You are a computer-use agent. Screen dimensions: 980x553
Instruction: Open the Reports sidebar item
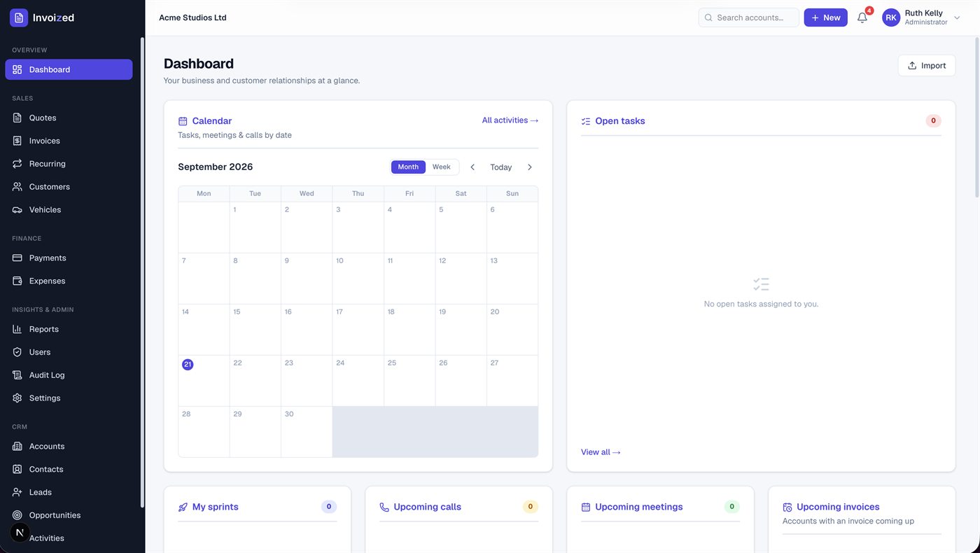(69, 329)
